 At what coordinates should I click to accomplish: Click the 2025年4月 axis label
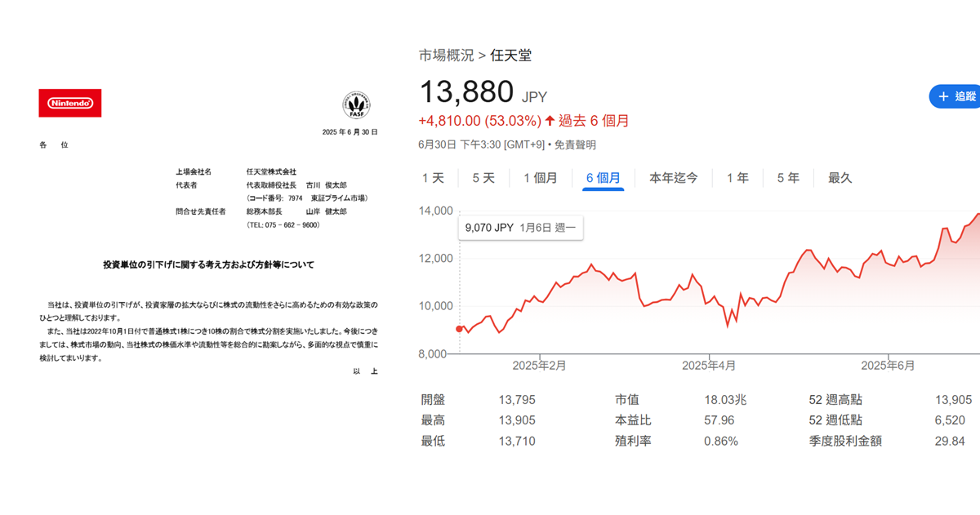point(709,366)
